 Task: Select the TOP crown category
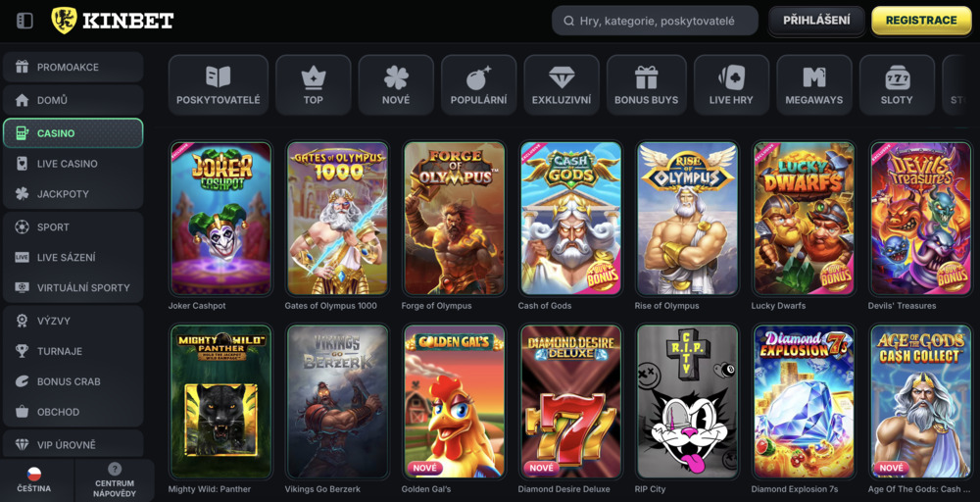pyautogui.click(x=313, y=85)
